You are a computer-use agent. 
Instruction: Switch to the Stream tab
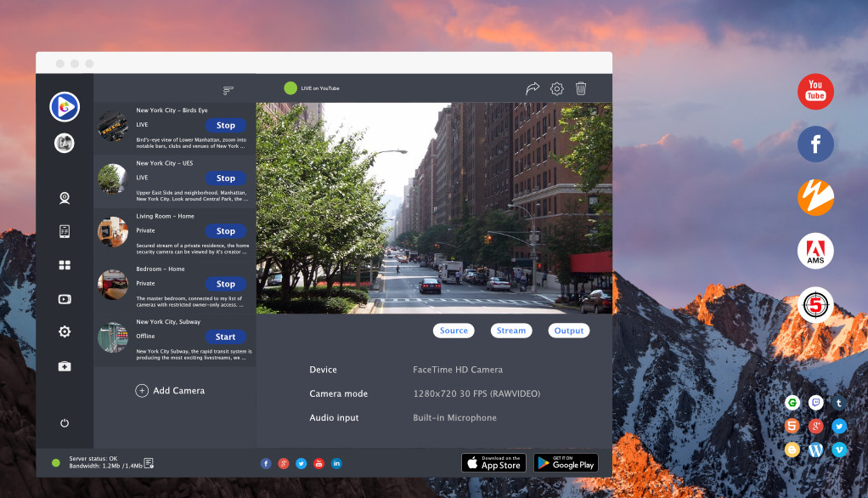(x=511, y=331)
